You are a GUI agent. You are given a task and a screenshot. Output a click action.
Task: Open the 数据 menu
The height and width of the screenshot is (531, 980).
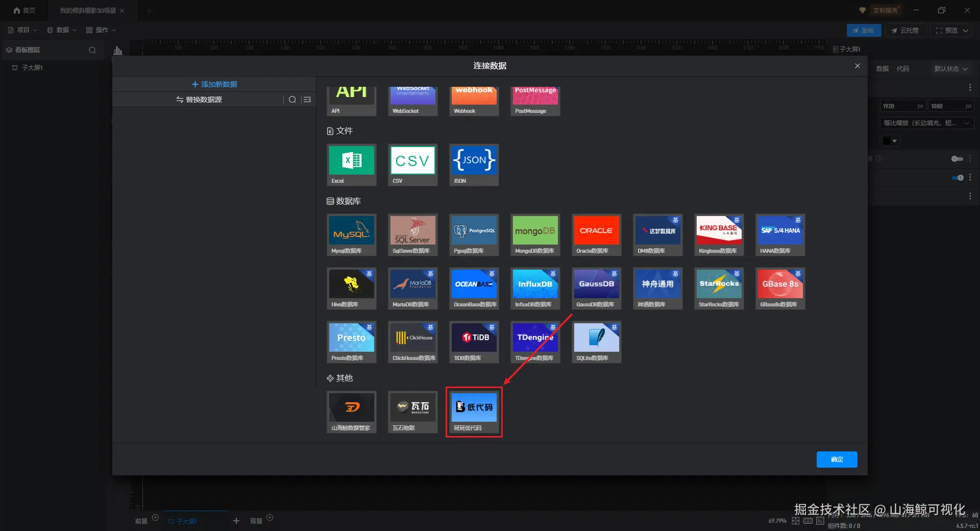[62, 30]
